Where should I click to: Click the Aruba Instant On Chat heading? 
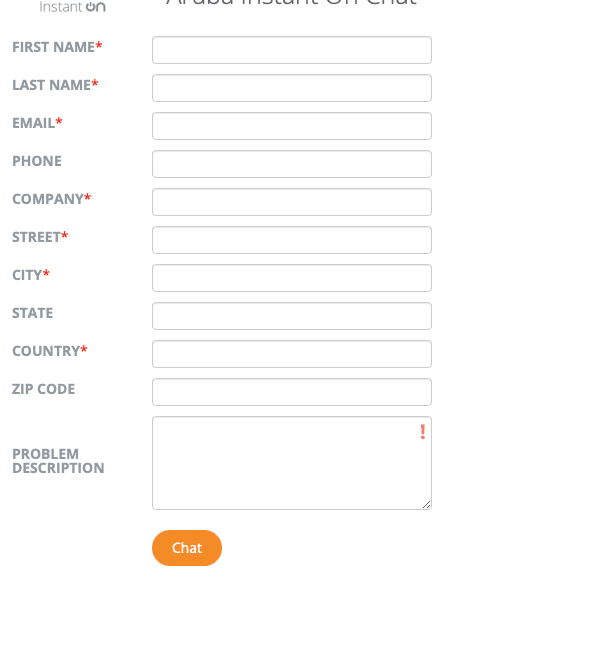(x=292, y=3)
